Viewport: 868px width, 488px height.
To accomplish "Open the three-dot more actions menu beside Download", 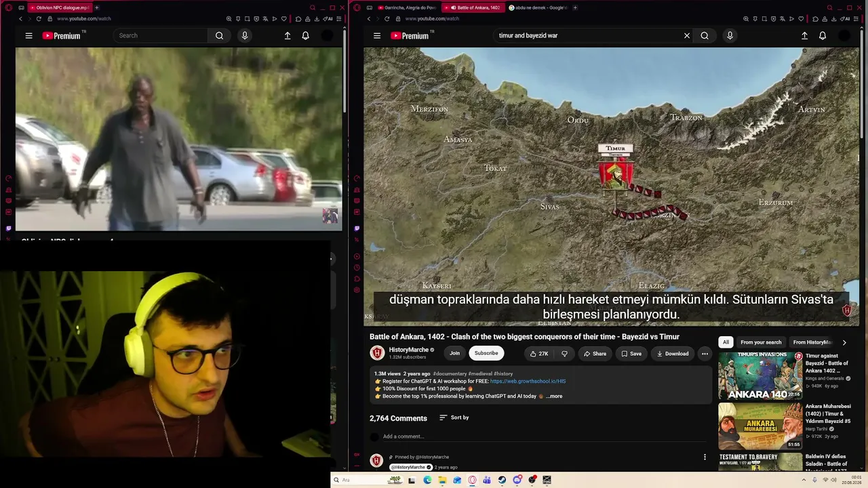I will coord(705,354).
